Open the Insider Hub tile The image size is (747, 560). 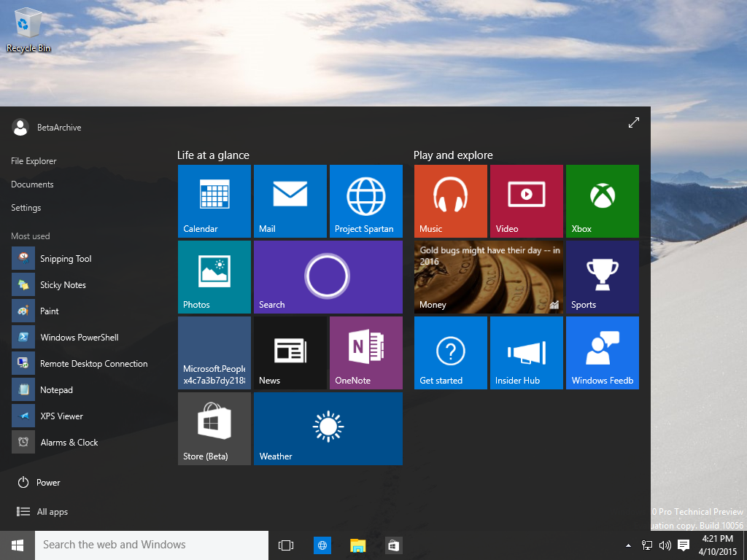pyautogui.click(x=527, y=353)
